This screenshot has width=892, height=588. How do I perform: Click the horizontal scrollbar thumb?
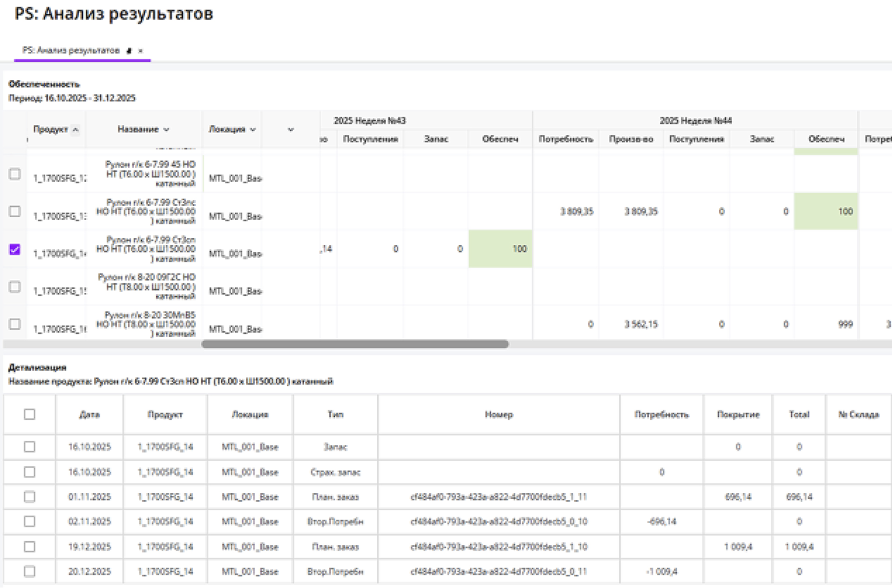[355, 344]
